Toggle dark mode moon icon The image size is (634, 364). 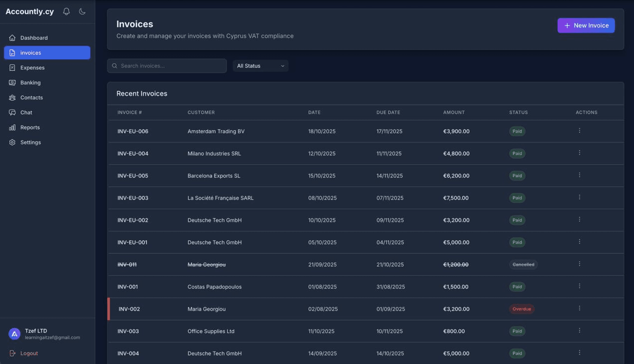[x=82, y=11]
